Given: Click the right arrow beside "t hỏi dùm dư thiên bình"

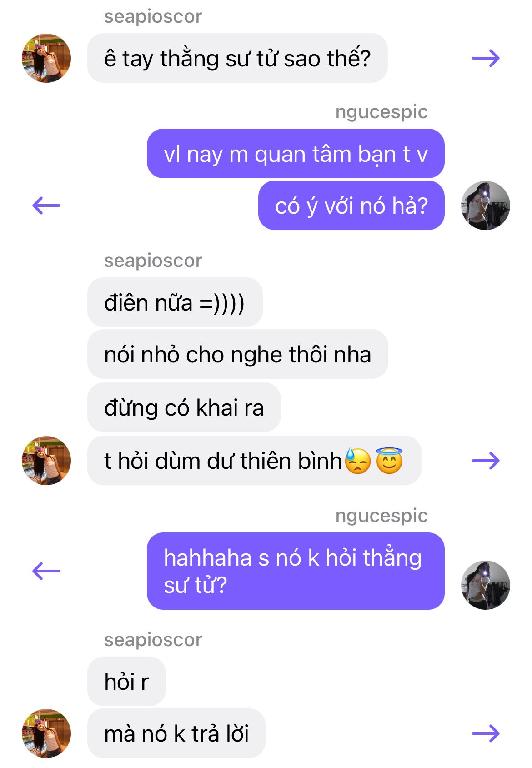Looking at the screenshot, I should [x=486, y=461].
